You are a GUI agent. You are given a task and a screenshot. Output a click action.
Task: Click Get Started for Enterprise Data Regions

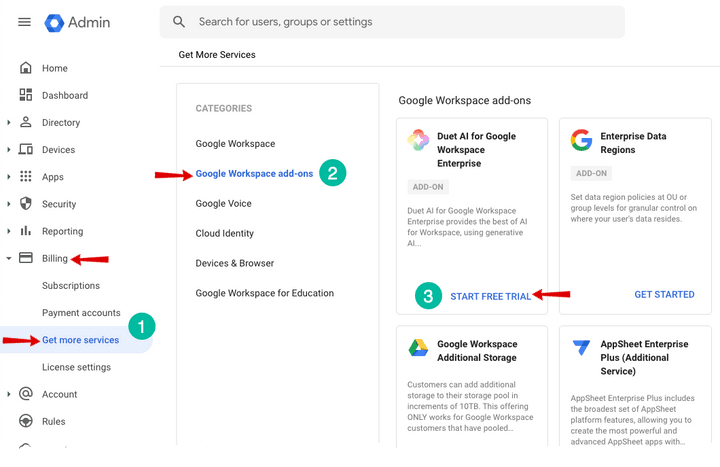pos(664,295)
